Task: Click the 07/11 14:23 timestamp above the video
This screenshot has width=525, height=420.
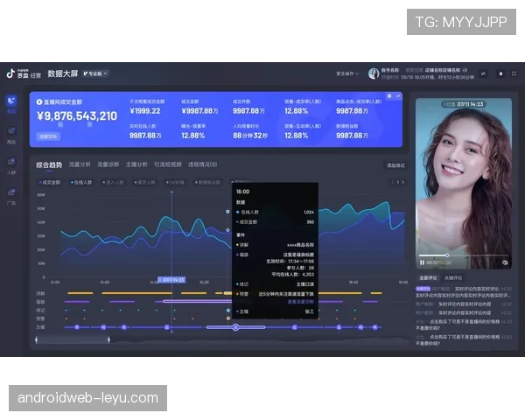Action: 464,104
